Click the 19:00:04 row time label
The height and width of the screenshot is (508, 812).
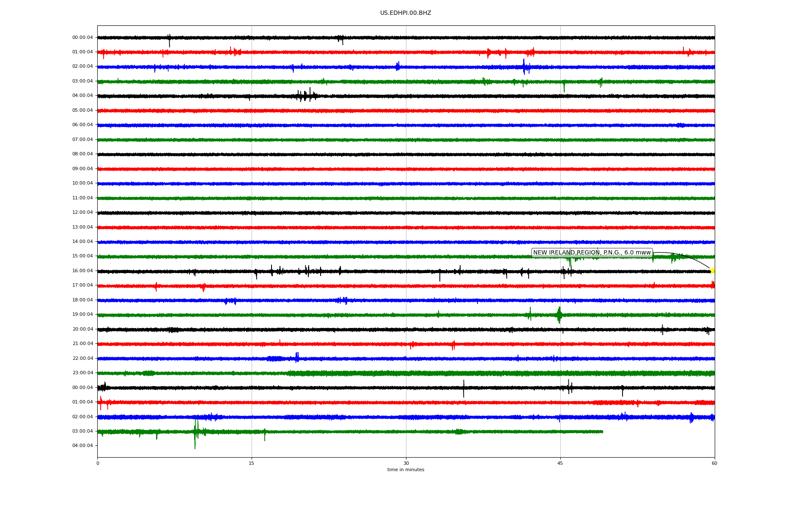click(82, 315)
